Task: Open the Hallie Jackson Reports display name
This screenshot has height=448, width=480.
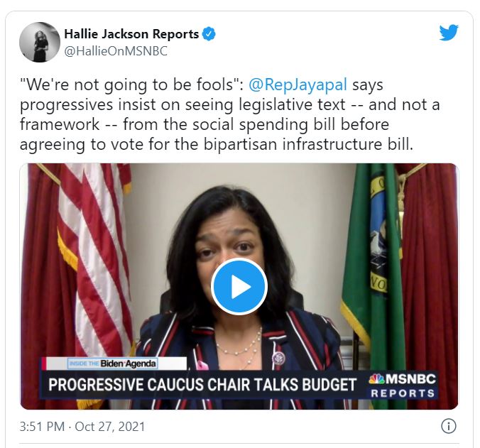Action: pyautogui.click(x=131, y=34)
